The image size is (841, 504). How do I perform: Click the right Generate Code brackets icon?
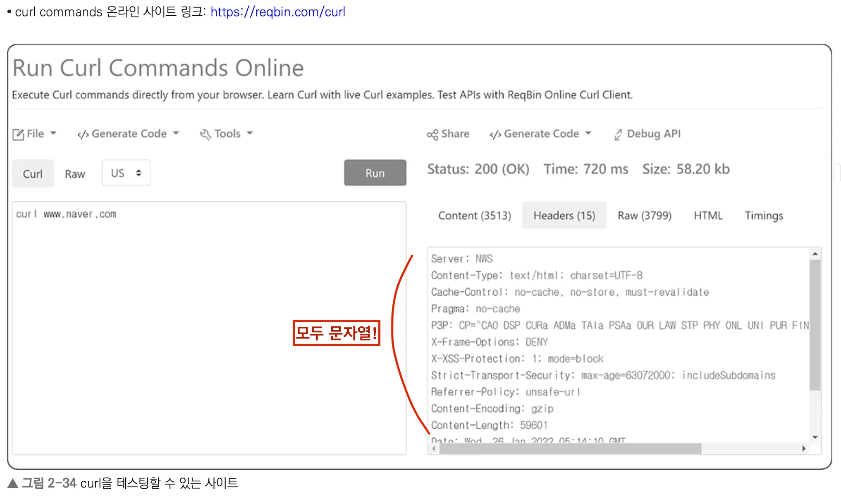tap(495, 134)
